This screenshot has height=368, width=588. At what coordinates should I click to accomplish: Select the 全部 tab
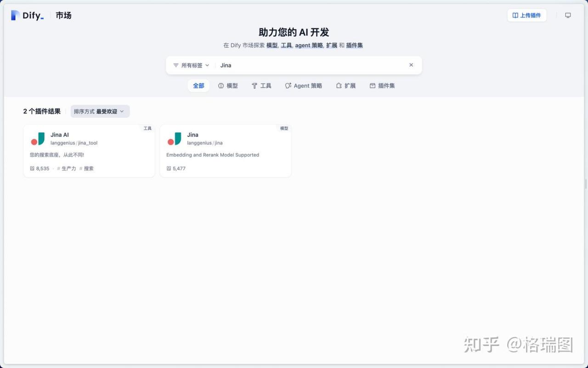[198, 86]
